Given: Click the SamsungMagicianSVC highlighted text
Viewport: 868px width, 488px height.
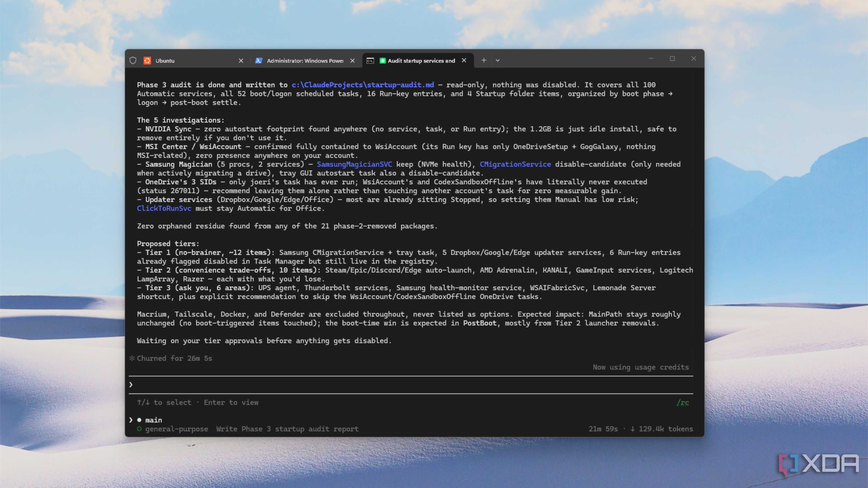Looking at the screenshot, I should click(355, 164).
